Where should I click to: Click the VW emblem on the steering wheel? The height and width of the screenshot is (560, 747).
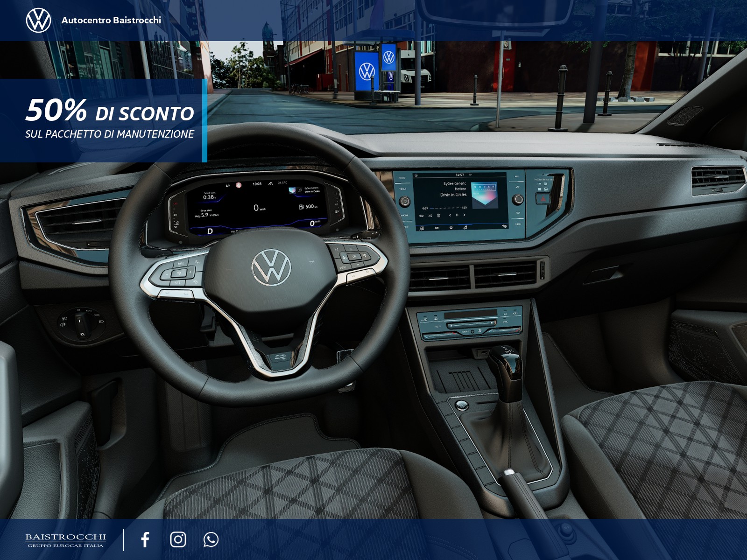click(x=271, y=267)
